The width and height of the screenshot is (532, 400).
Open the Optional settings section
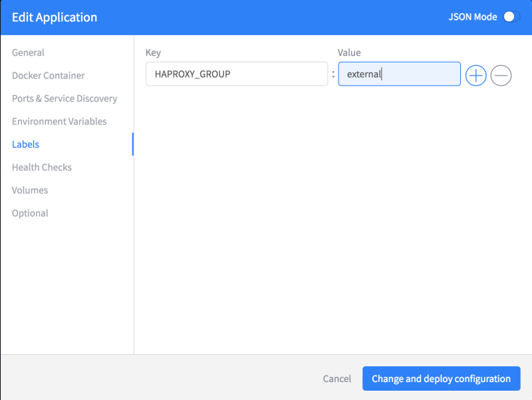tap(30, 213)
